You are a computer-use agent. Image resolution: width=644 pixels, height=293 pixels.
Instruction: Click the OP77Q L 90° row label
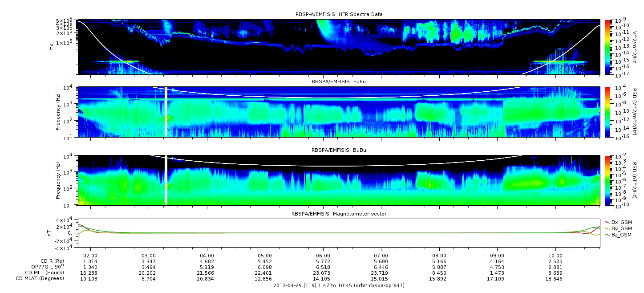click(x=45, y=267)
